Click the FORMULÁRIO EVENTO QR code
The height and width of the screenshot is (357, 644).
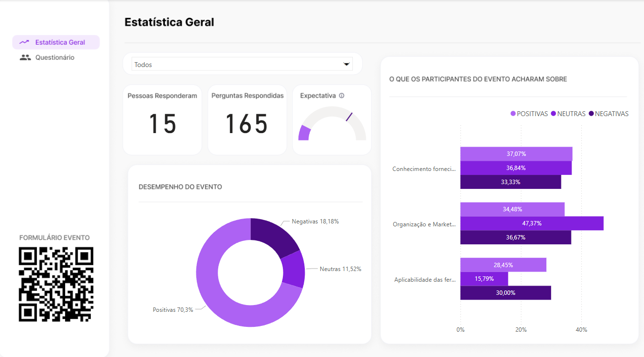(56, 284)
